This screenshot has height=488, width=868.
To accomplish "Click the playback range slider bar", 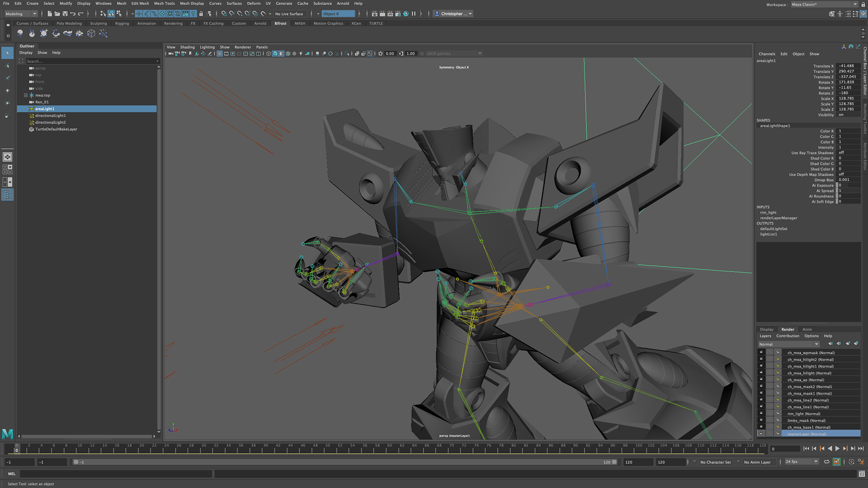I will 344,462.
